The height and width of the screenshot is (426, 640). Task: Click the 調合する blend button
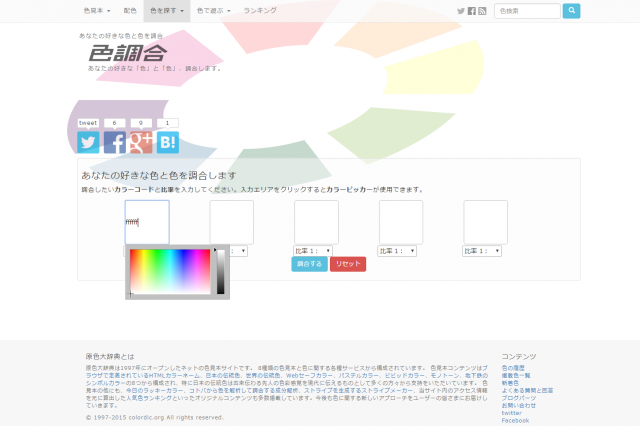point(309,264)
